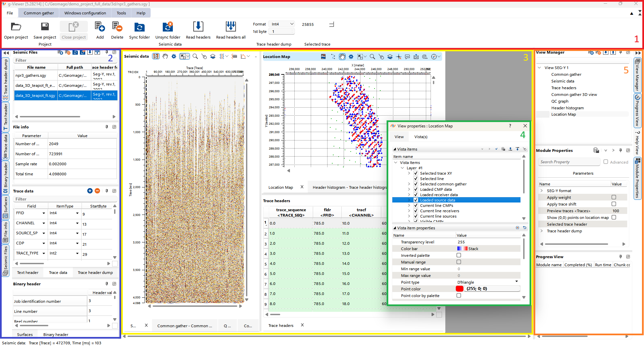Viewport: 644px width, 346px height.
Task: Click the Read headers all icon
Action: point(231,27)
